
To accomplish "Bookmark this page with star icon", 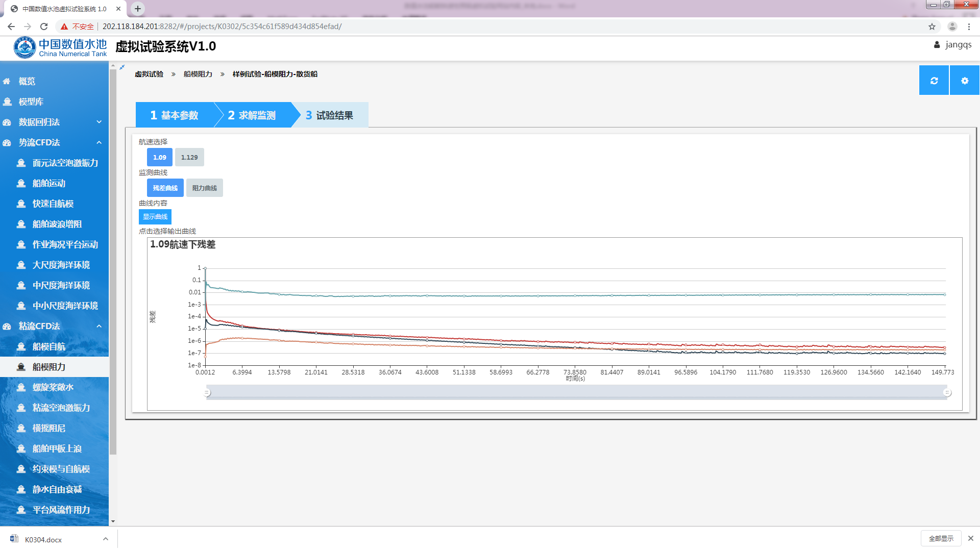I will [x=932, y=27].
